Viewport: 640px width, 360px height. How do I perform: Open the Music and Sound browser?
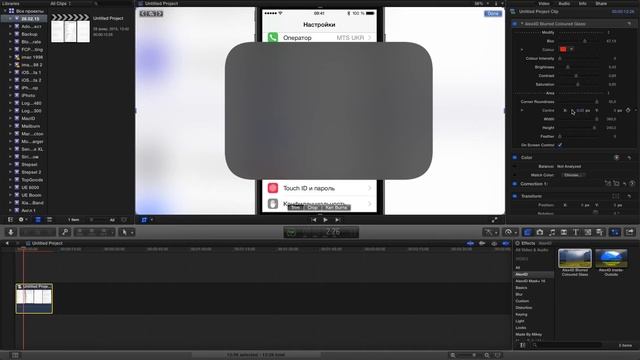pyautogui.click(x=552, y=232)
